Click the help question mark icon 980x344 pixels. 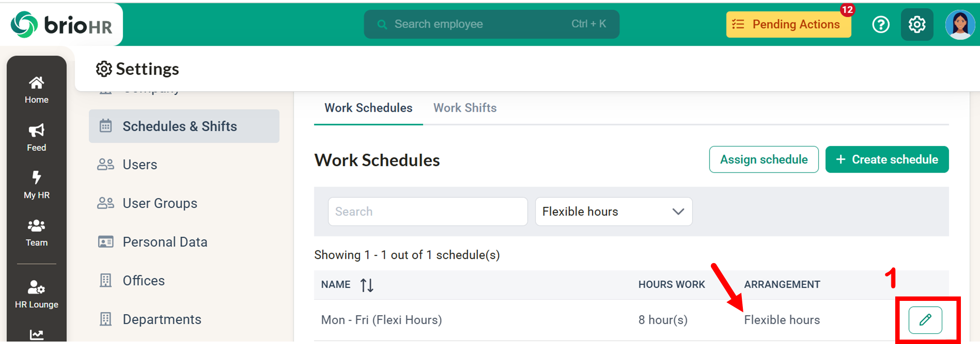click(881, 25)
